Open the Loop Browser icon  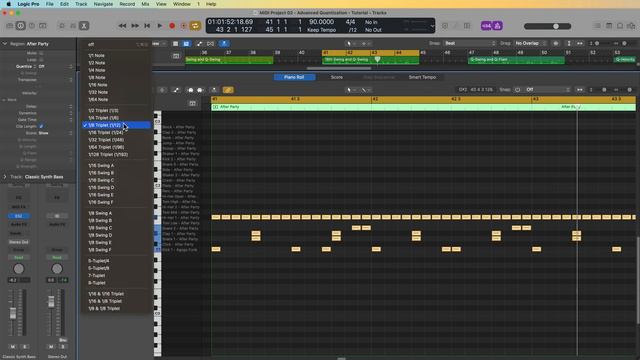point(620,26)
